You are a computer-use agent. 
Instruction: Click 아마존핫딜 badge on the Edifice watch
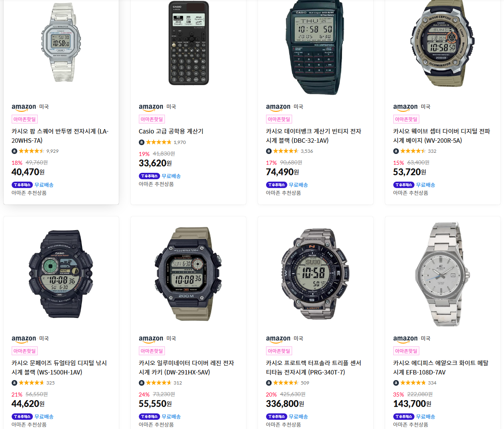[x=406, y=351]
